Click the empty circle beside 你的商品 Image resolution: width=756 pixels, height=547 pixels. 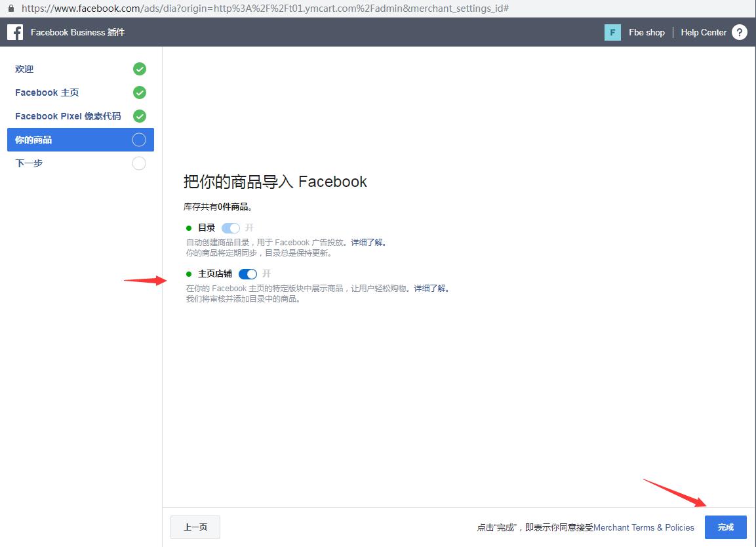click(139, 140)
